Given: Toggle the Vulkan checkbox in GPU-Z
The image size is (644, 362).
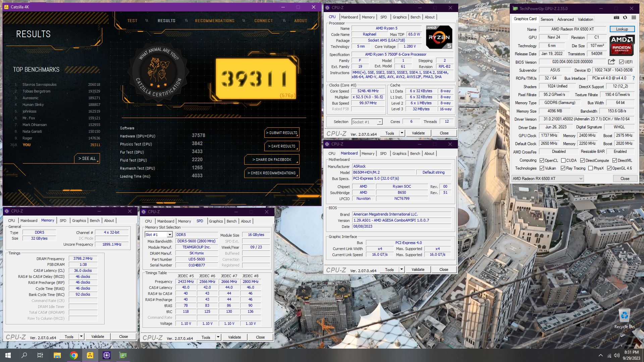Looking at the screenshot, I should (x=542, y=168).
